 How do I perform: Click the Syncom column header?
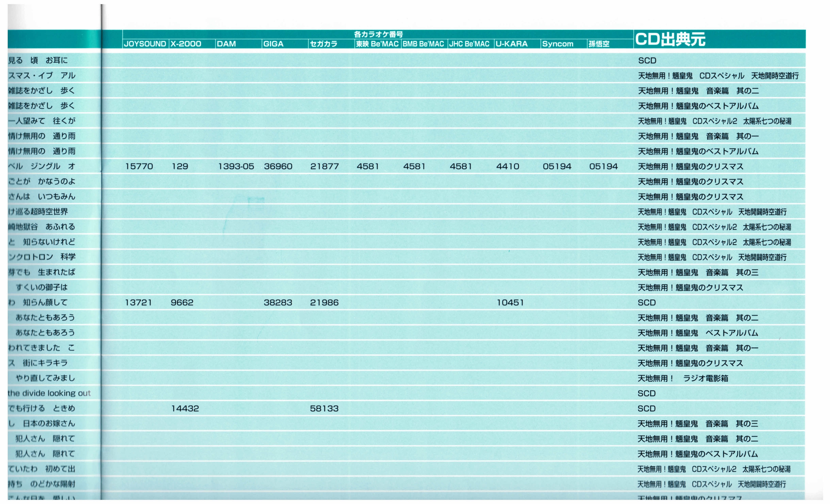pos(557,44)
